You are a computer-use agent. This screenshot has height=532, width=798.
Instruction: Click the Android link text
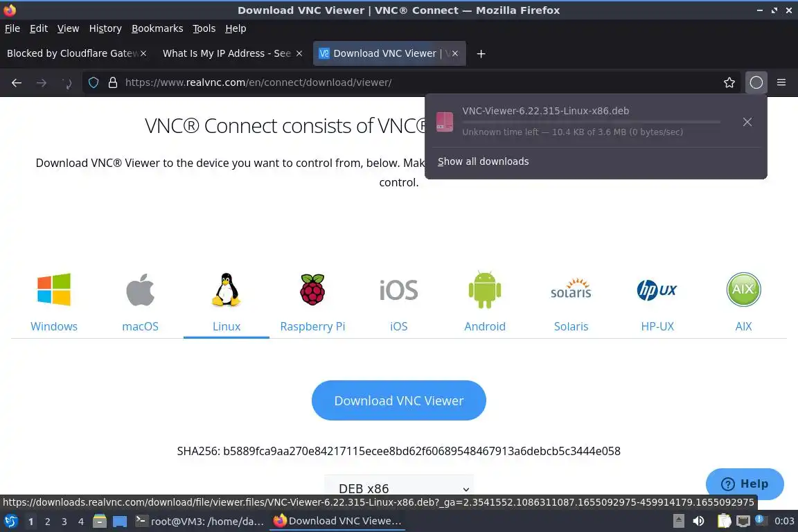484,326
